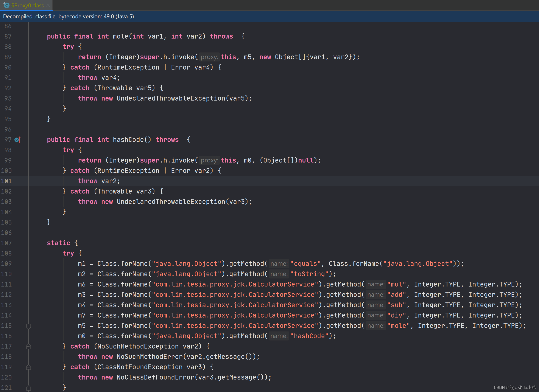
Task: Collapse the fold marker at line 115
Action: 28,326
